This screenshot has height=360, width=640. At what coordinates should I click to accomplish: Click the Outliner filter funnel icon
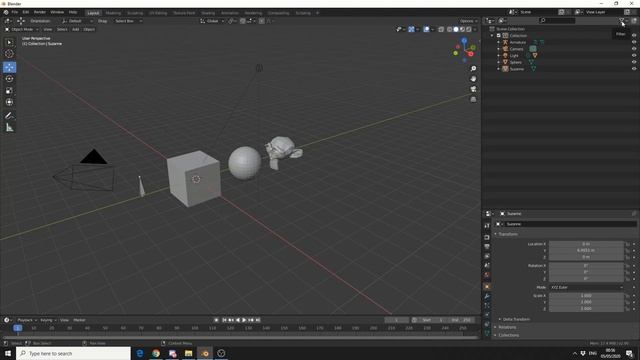click(622, 20)
